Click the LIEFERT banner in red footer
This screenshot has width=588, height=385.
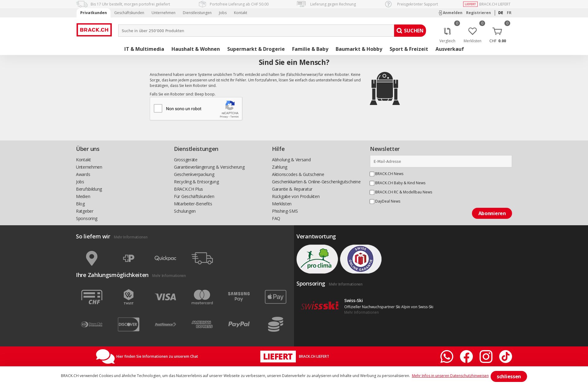coord(278,357)
